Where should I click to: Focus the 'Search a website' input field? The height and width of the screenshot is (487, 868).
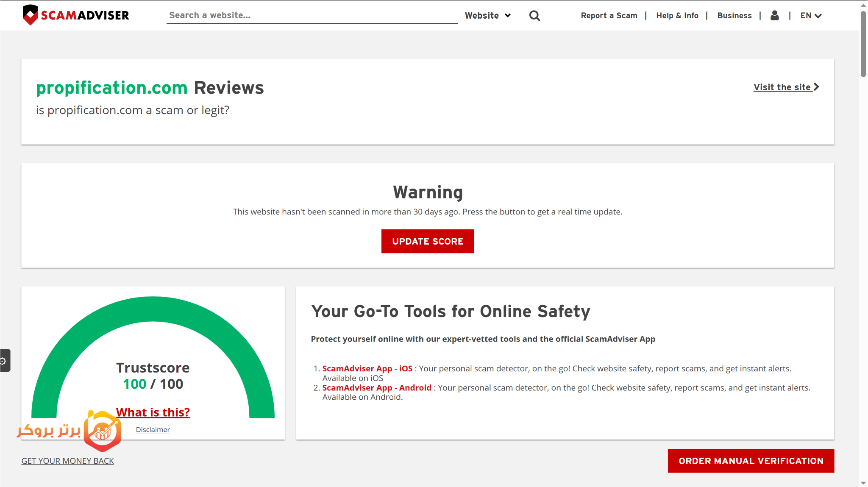[312, 16]
